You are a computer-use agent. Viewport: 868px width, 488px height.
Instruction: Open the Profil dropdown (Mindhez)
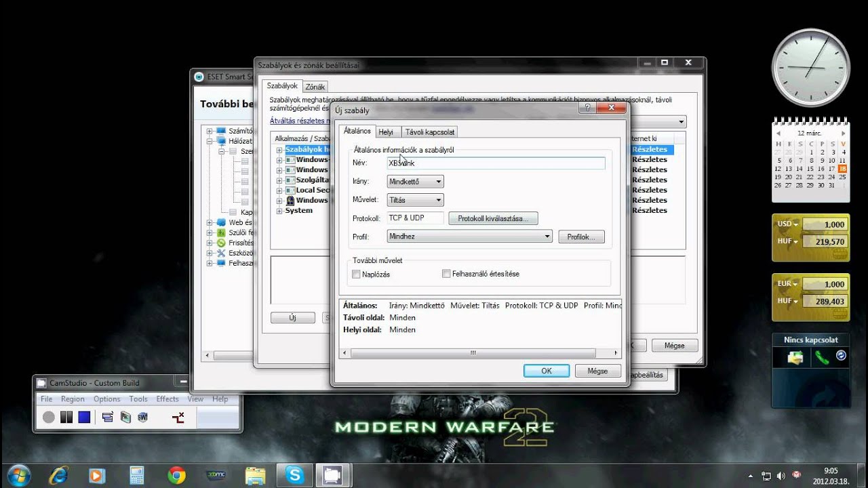click(469, 237)
